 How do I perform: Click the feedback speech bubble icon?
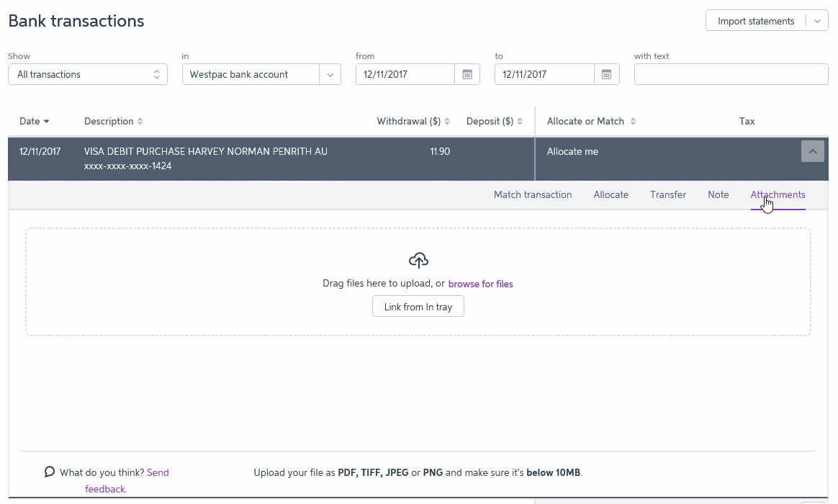coord(50,472)
